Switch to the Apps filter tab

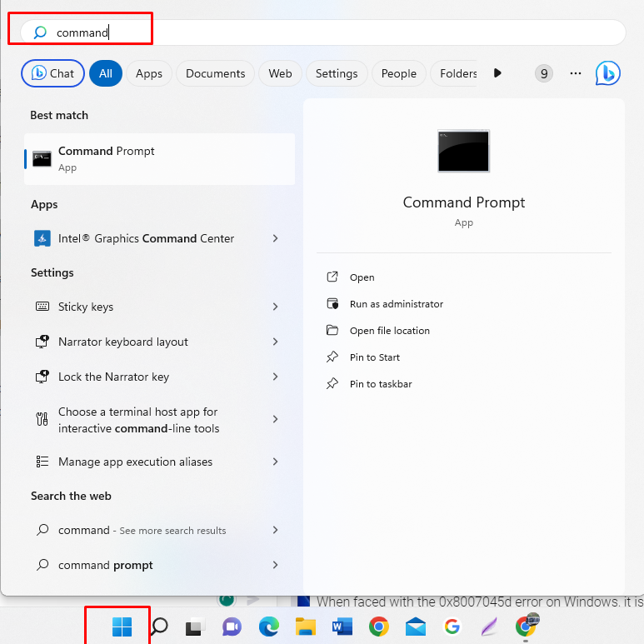pyautogui.click(x=149, y=73)
